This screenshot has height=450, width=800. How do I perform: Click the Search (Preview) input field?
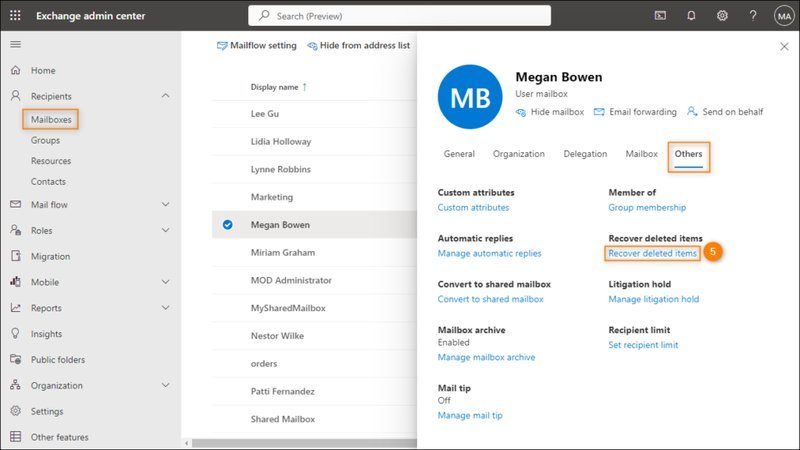399,16
